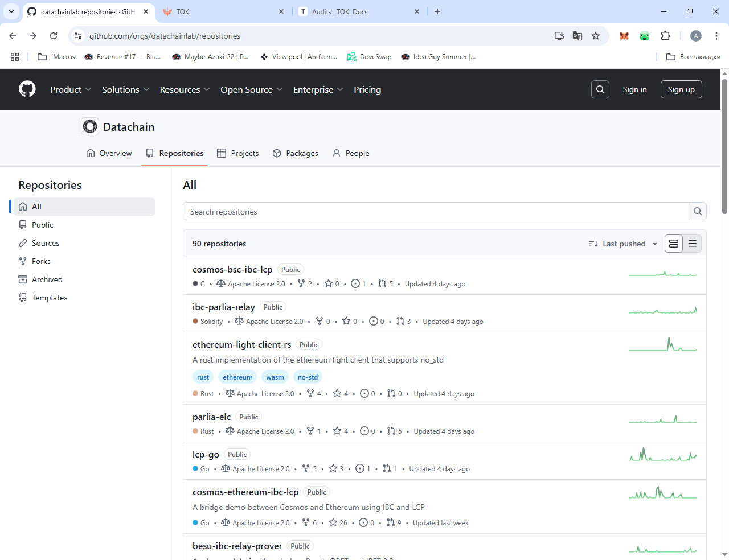Open ethereum-light-client-rs repository
The width and height of the screenshot is (729, 560).
coord(241,344)
